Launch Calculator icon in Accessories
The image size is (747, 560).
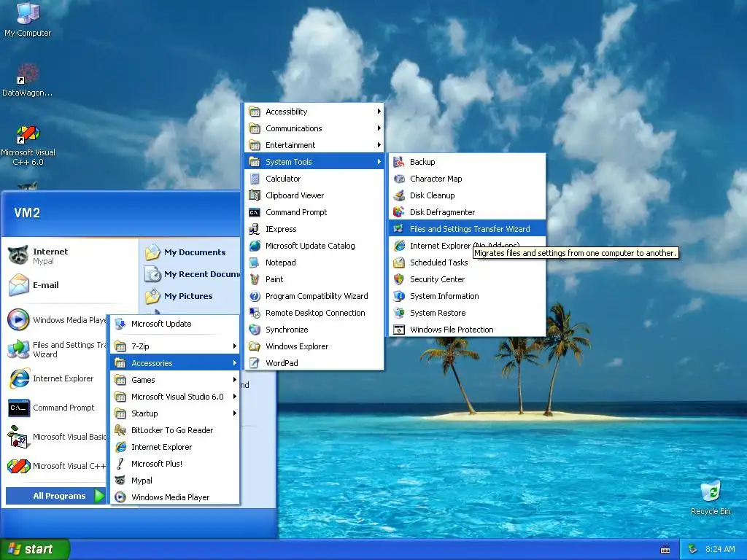[x=255, y=179]
